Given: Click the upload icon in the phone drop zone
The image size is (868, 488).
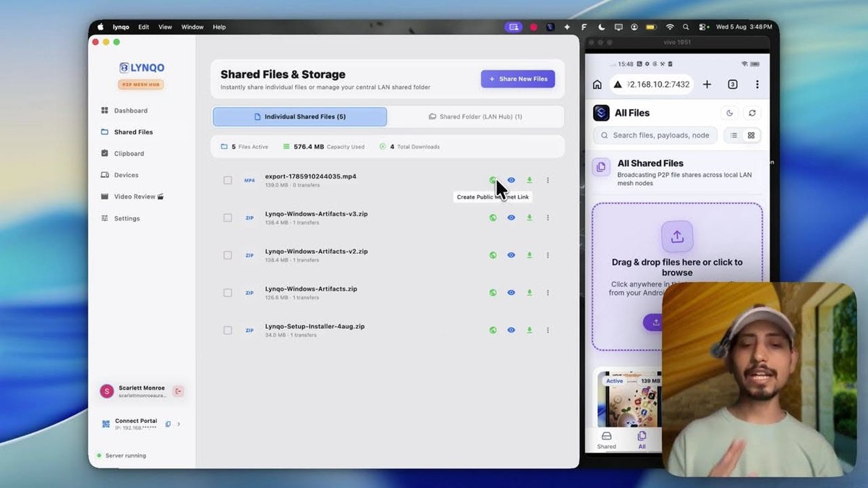Looking at the screenshot, I should pos(677,236).
